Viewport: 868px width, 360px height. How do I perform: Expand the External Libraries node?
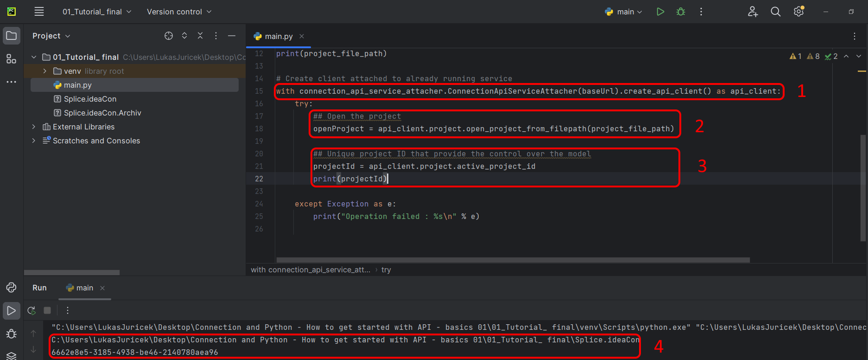[33, 127]
